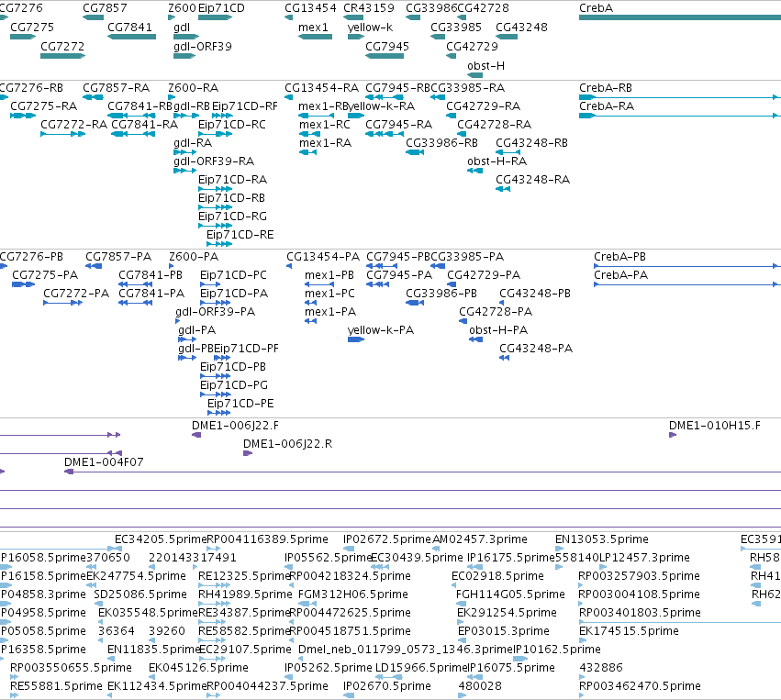781x700 pixels.
Task: Click the CG7275 gene bar
Action: tap(23, 37)
